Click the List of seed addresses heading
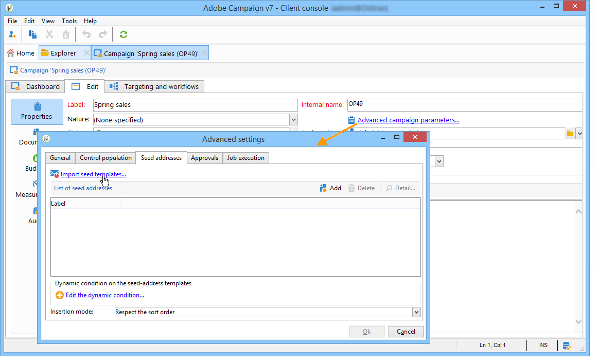 [83, 188]
